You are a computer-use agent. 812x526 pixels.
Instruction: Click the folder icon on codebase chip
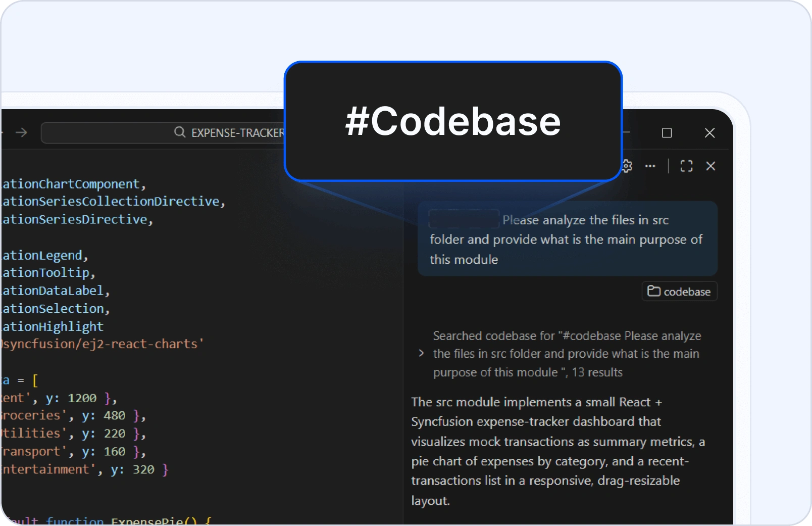click(x=654, y=291)
